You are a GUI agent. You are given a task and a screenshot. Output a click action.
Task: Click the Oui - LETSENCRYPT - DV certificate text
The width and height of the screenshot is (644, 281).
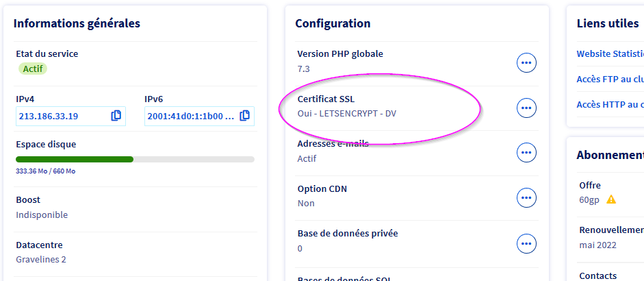(x=347, y=113)
